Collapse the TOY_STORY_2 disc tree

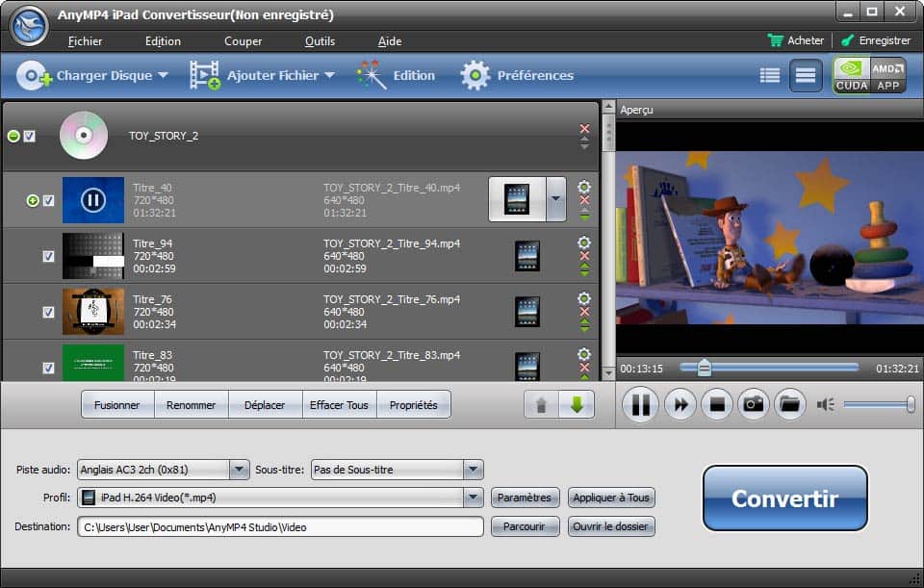tap(13, 136)
